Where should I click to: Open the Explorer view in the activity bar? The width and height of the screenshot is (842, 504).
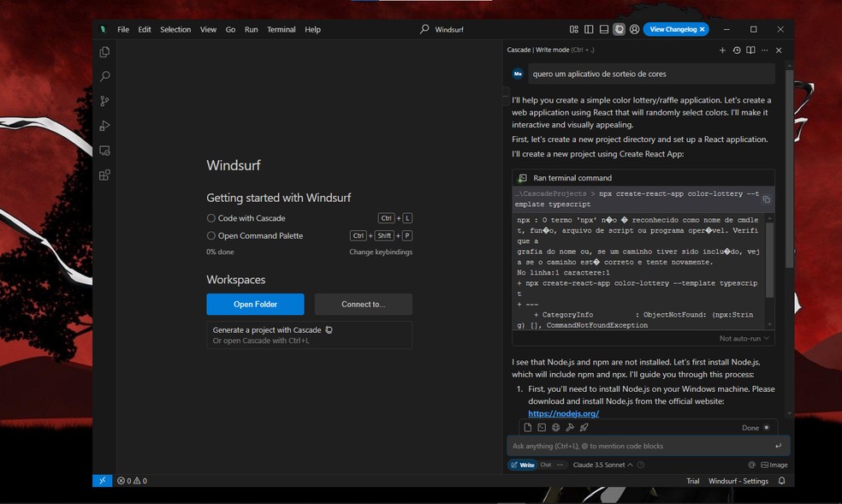[x=104, y=52]
